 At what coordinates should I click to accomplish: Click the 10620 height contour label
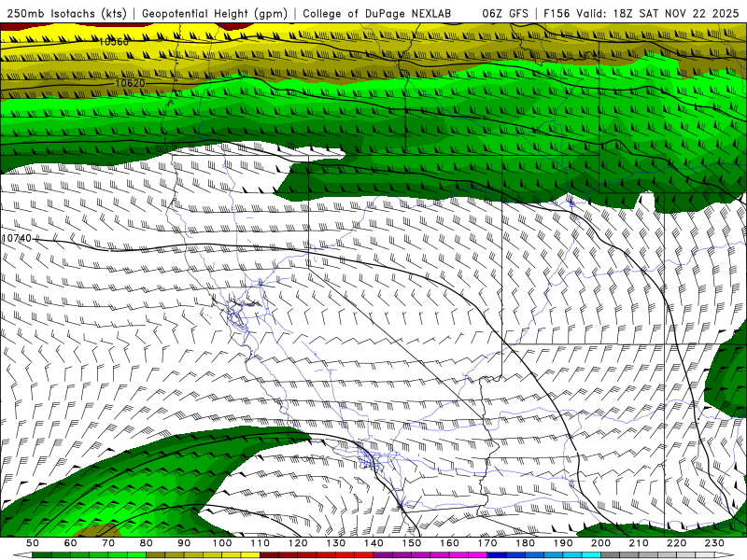(130, 83)
